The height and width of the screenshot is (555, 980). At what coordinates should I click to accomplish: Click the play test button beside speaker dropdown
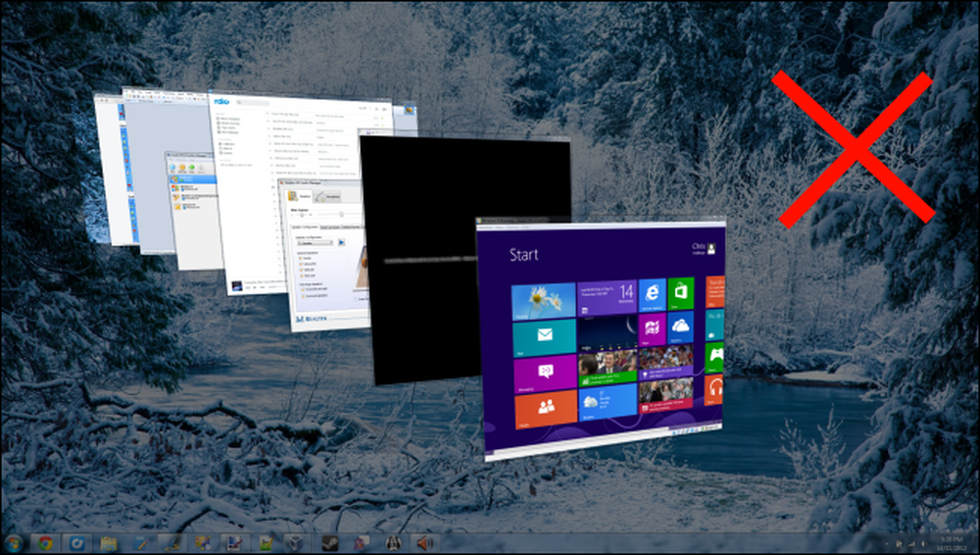point(341,242)
